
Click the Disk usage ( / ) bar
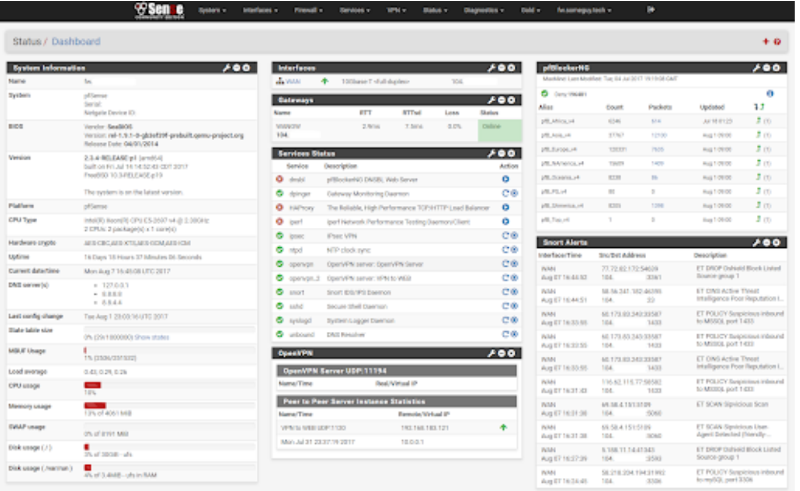[x=169, y=447]
